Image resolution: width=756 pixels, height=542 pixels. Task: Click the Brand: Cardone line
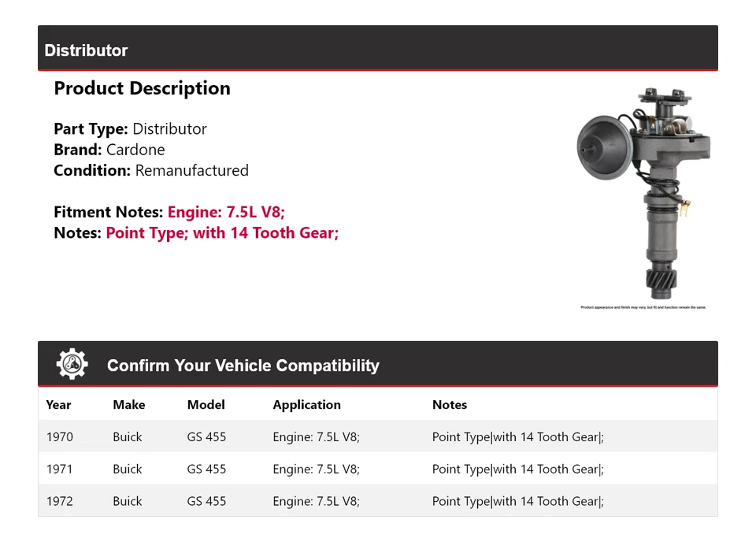click(x=109, y=150)
